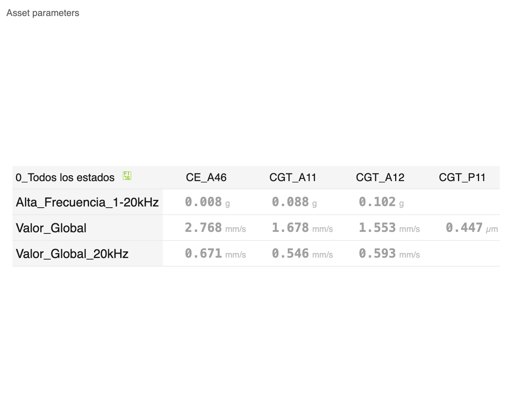Click the Valor_Global_20kHz row label
This screenshot has width=506, height=420.
pos(72,254)
